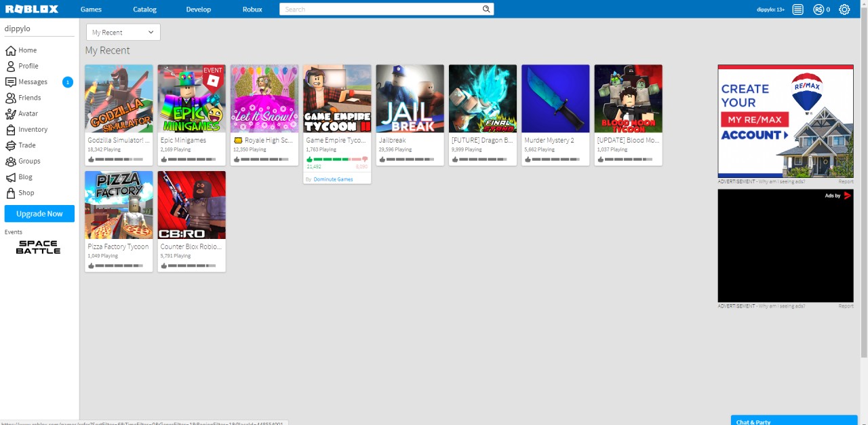Open the Epic Minigames thumbnail
The height and width of the screenshot is (425, 868).
click(192, 98)
